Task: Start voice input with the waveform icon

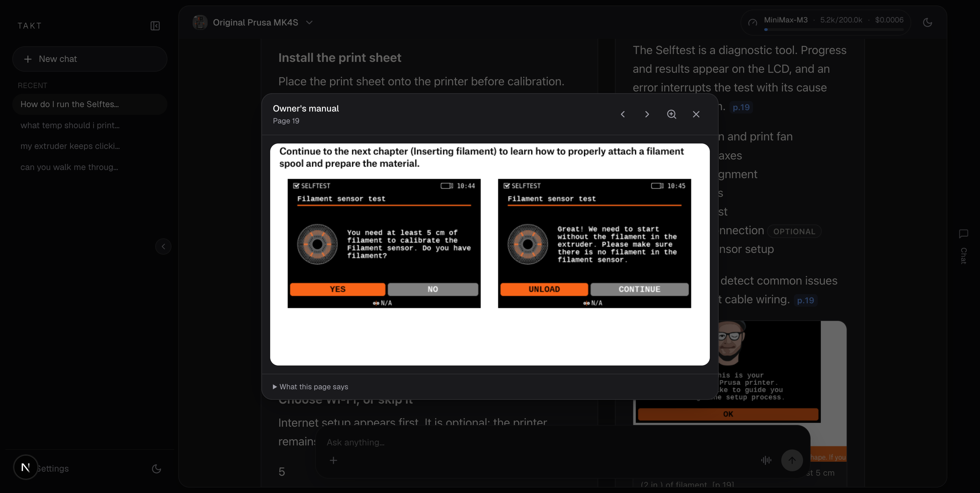Action: [x=766, y=460]
